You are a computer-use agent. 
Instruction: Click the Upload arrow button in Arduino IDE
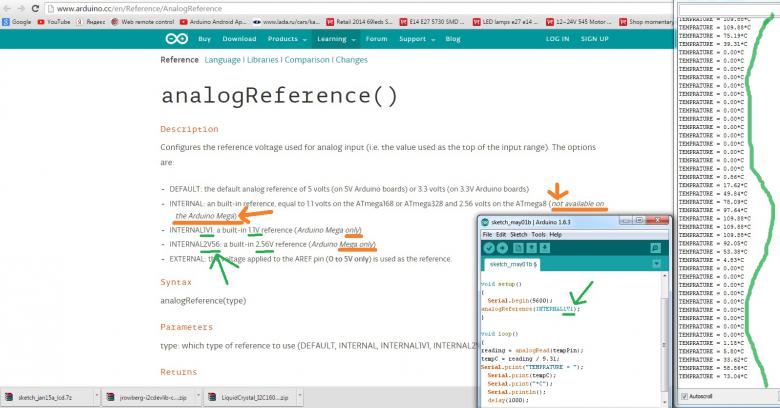[x=502, y=248]
